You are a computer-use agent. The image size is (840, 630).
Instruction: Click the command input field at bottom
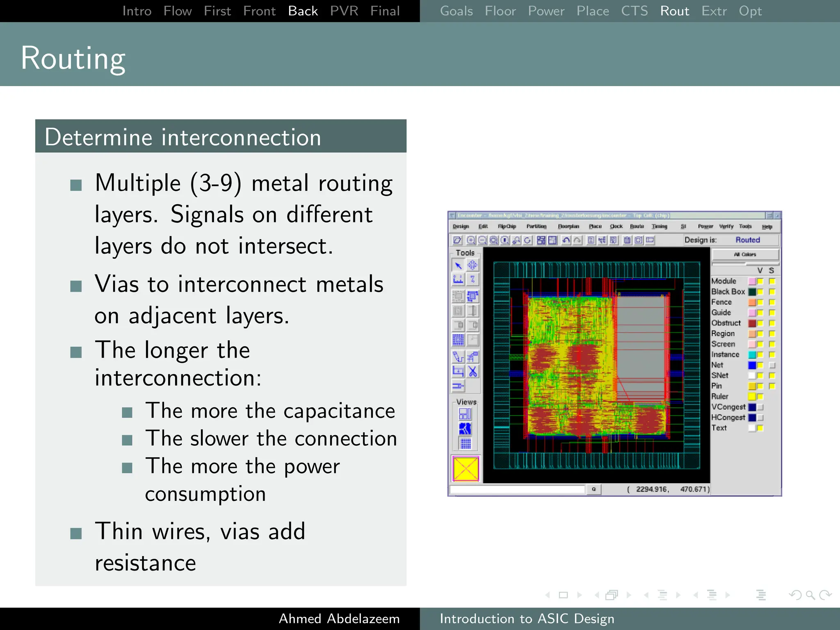pyautogui.click(x=517, y=489)
